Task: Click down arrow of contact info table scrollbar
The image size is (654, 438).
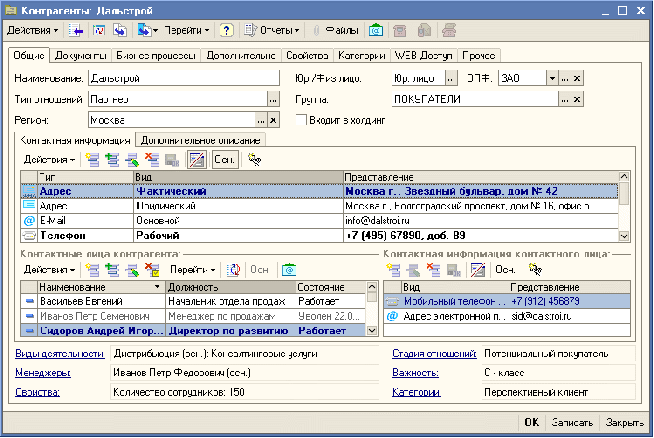Action: (624, 236)
